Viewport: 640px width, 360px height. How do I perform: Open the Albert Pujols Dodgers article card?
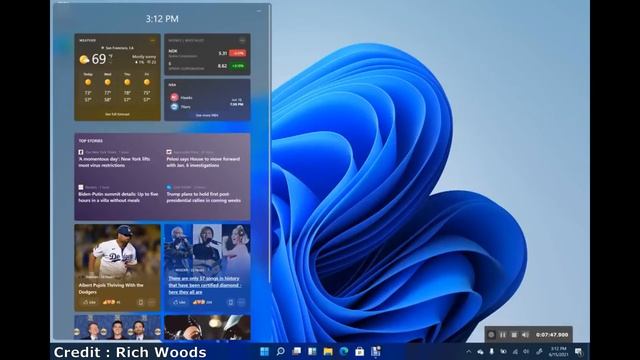click(x=118, y=267)
